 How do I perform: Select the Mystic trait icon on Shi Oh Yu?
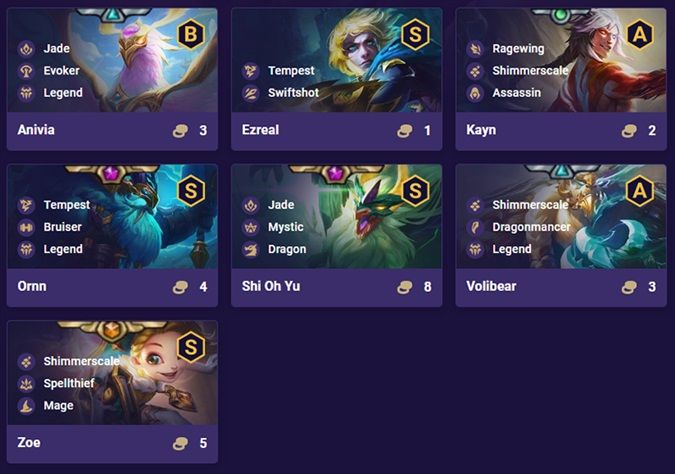point(251,227)
